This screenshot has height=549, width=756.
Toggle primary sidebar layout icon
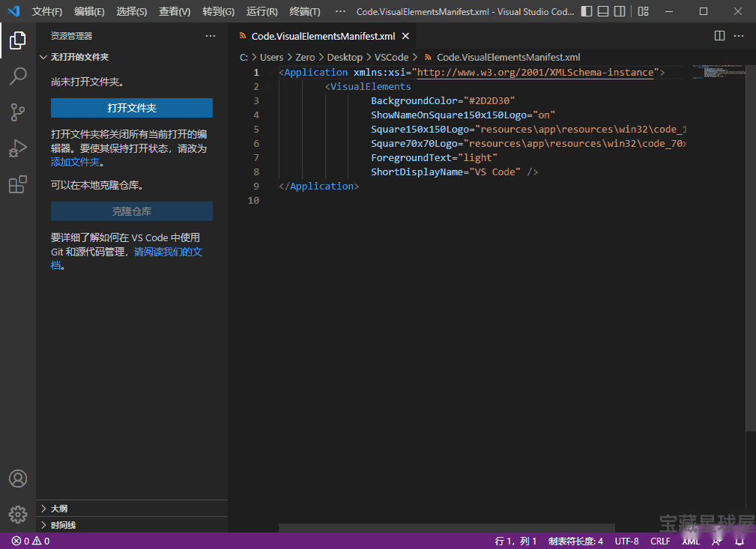pyautogui.click(x=586, y=11)
